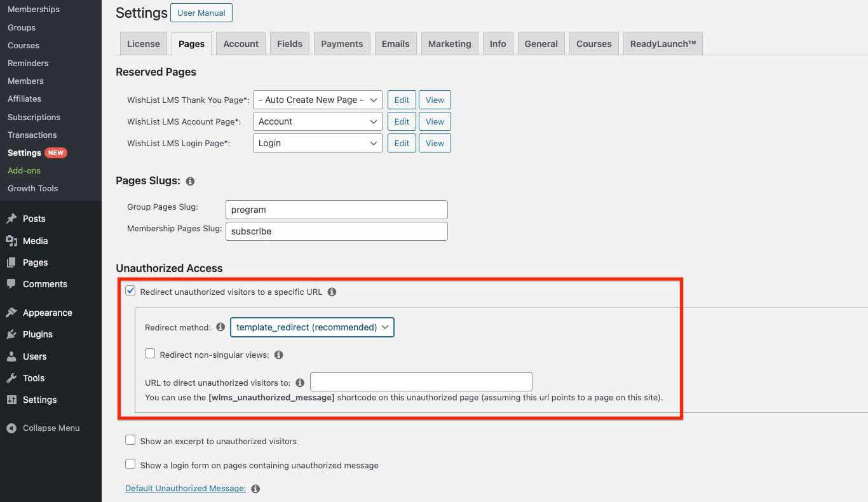Open the Default Unauthorized Message link
The width and height of the screenshot is (868, 502).
186,489
